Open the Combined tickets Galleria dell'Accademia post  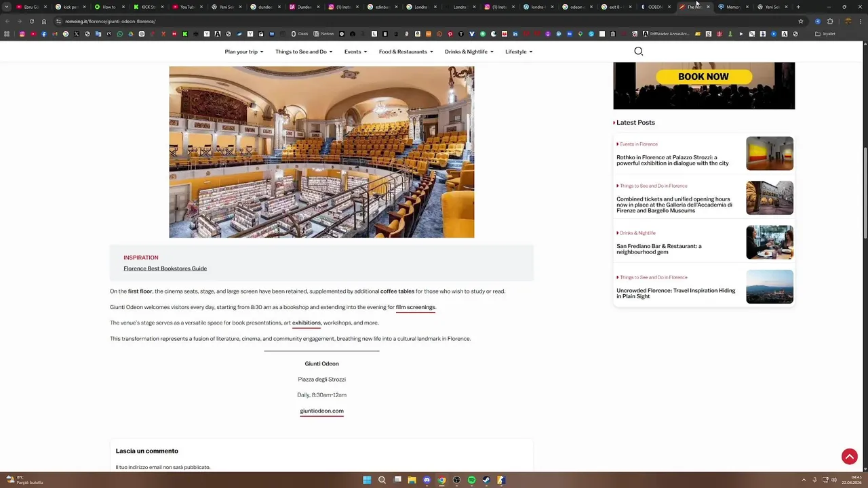(x=675, y=205)
